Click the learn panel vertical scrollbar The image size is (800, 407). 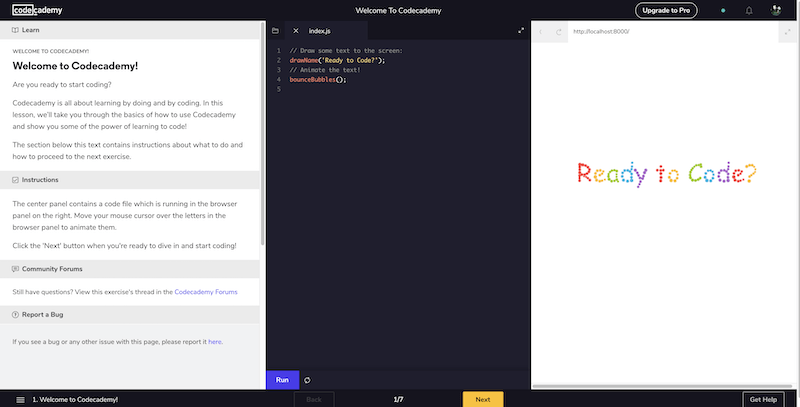pos(262,133)
